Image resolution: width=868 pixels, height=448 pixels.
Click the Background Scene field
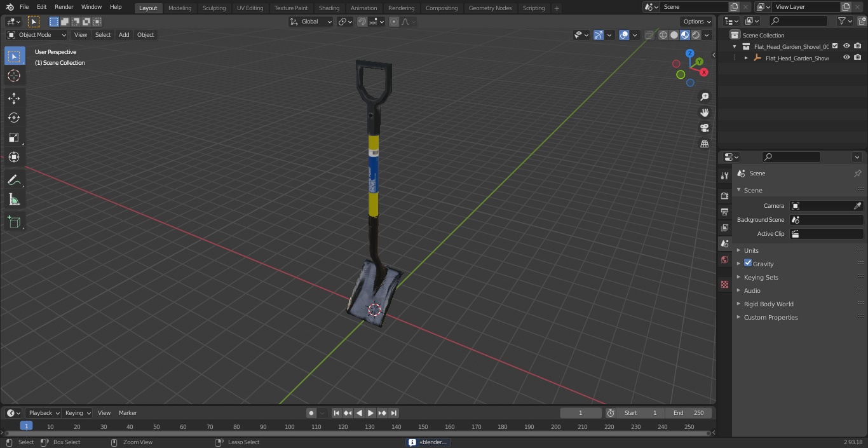[x=826, y=220]
